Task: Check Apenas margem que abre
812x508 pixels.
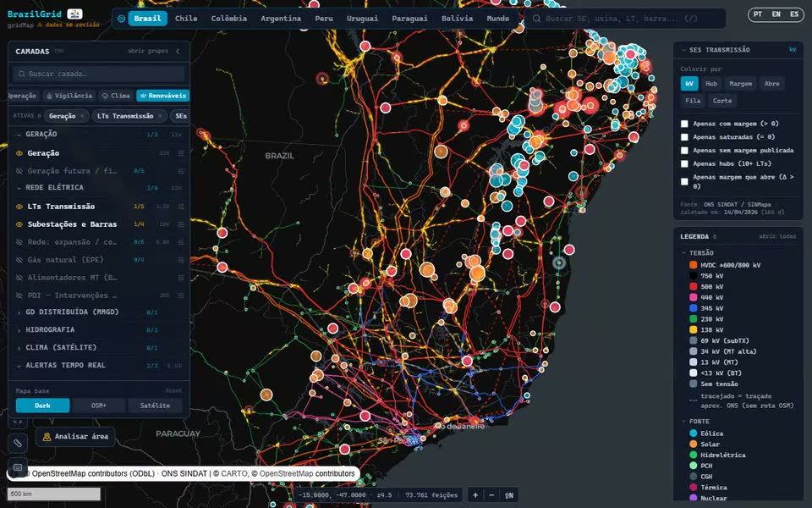Action: (x=684, y=181)
